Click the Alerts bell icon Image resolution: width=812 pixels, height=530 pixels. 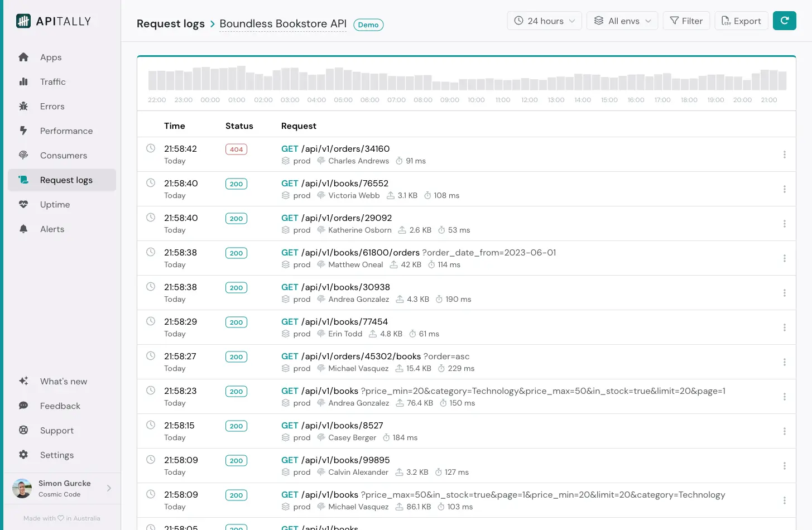click(23, 229)
